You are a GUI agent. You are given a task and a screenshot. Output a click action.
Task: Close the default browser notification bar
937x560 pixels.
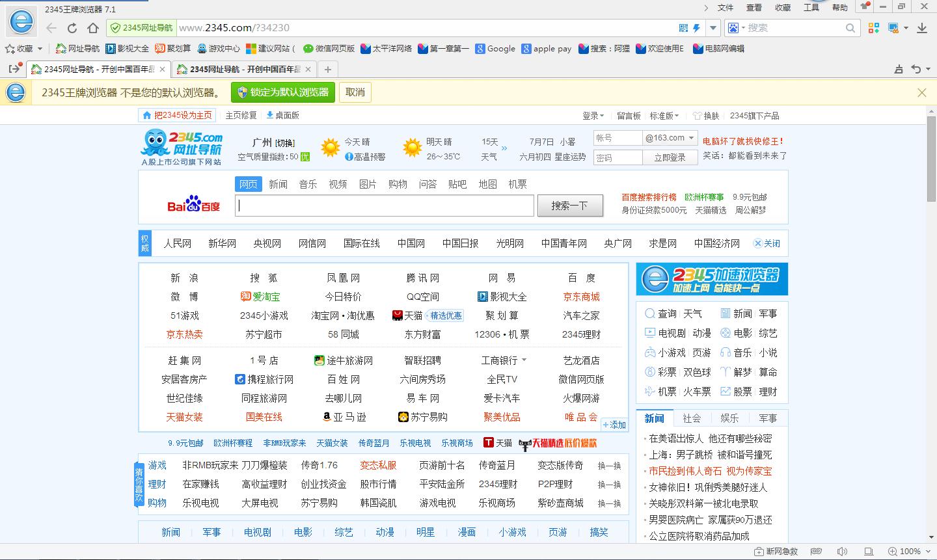pyautogui.click(x=922, y=92)
